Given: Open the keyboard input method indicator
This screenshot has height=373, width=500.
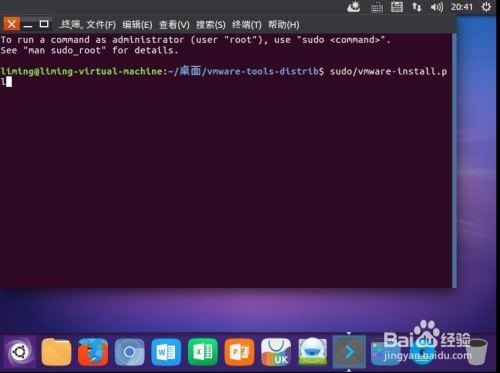Looking at the screenshot, I should coord(377,7).
